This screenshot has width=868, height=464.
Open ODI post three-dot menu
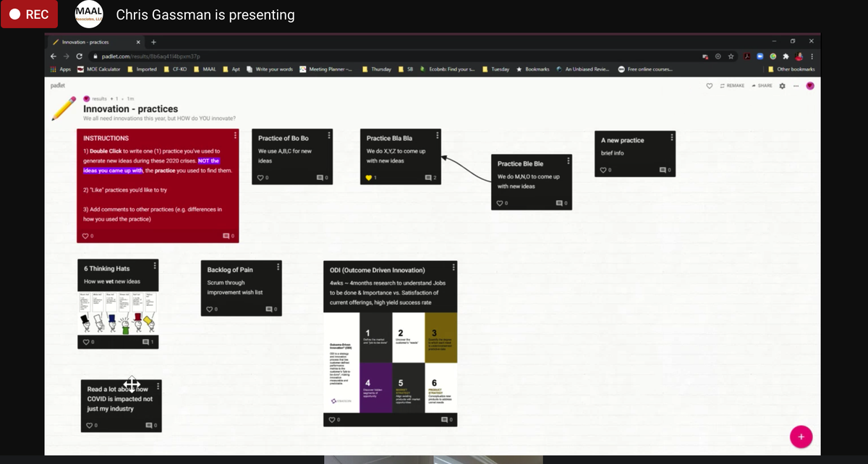point(454,267)
